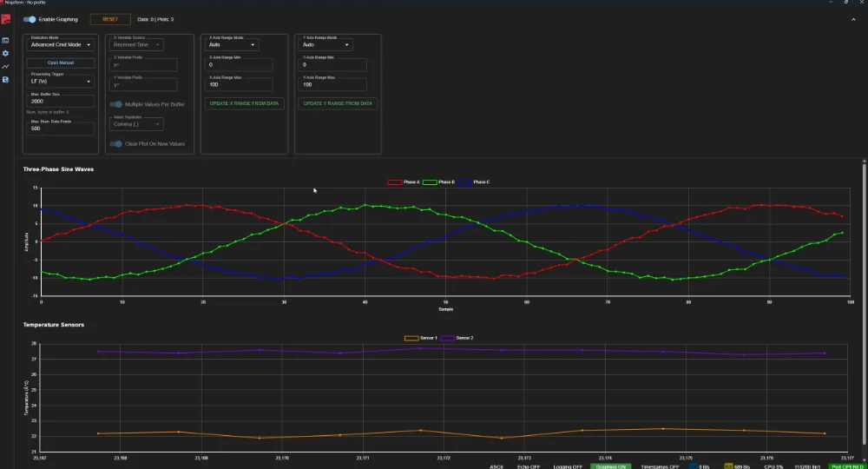
Task: Open the graphing view chart icon
Action: 5,66
